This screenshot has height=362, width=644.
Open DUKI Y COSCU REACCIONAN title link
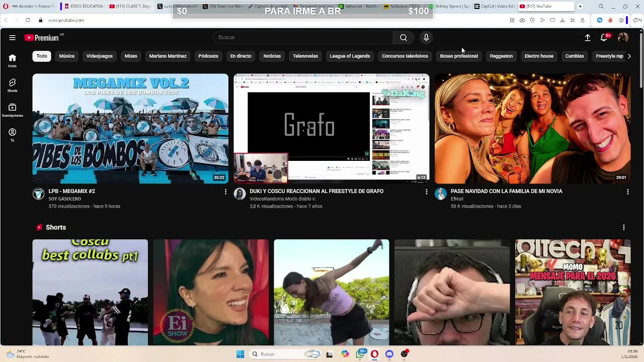(x=316, y=191)
